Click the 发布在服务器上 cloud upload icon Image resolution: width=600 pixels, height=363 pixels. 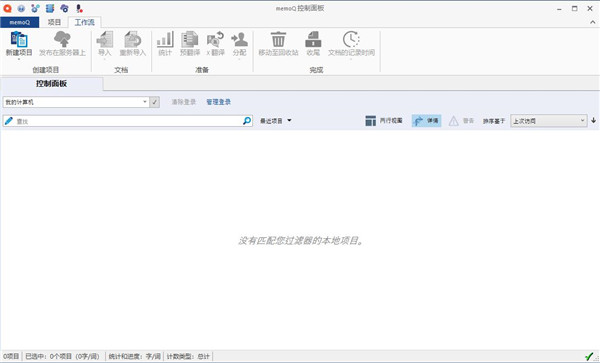62,39
